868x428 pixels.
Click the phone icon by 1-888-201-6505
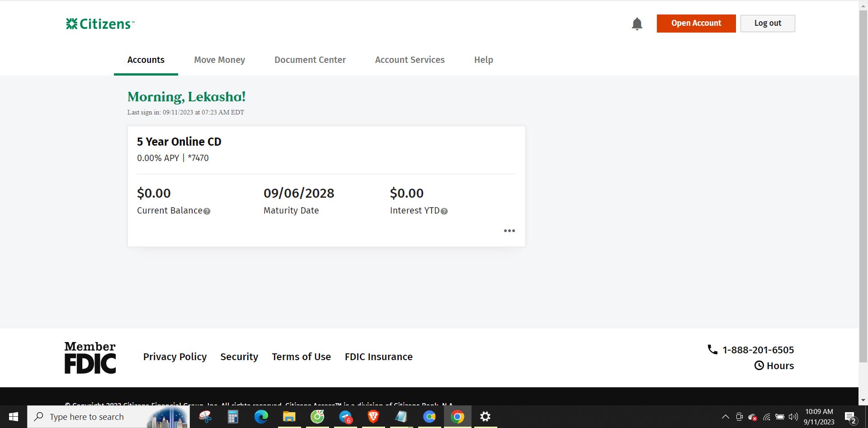tap(712, 349)
